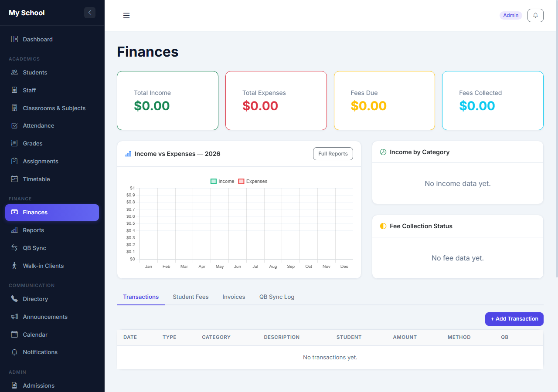The height and width of the screenshot is (392, 558).
Task: Select the Invoices tab
Action: pyautogui.click(x=234, y=297)
